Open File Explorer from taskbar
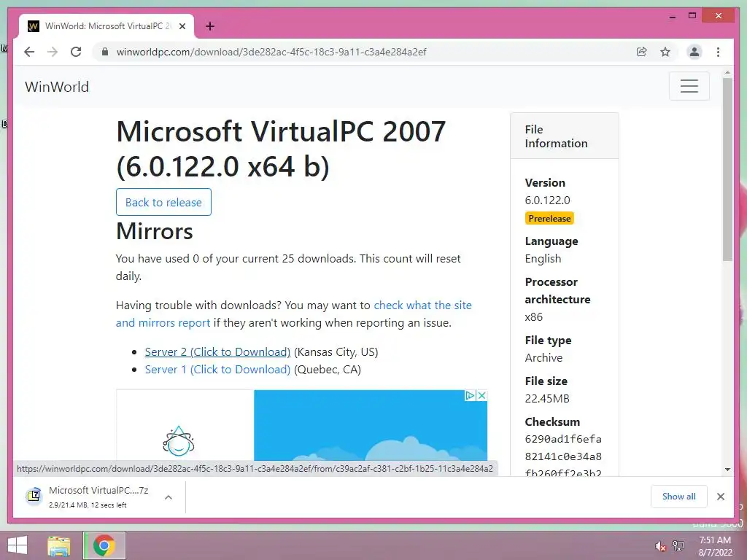Viewport: 747px width, 560px height. (x=58, y=545)
